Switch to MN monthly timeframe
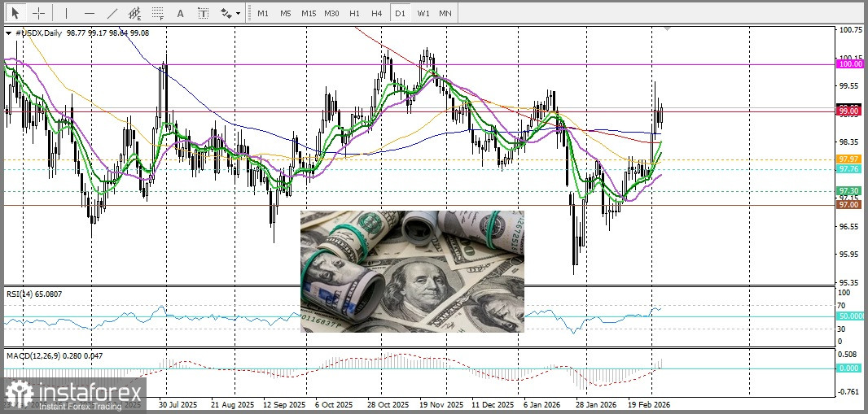Viewport: 868px width, 414px height. click(445, 14)
